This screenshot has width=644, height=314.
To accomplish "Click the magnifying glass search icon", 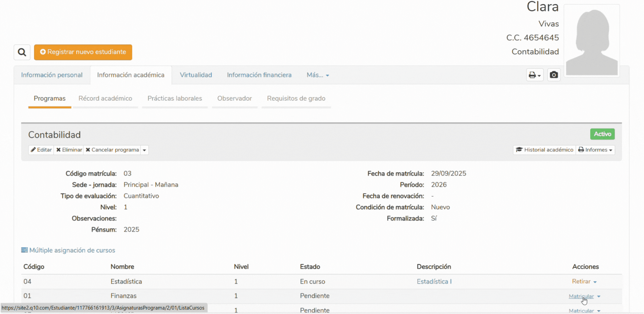I will [22, 52].
